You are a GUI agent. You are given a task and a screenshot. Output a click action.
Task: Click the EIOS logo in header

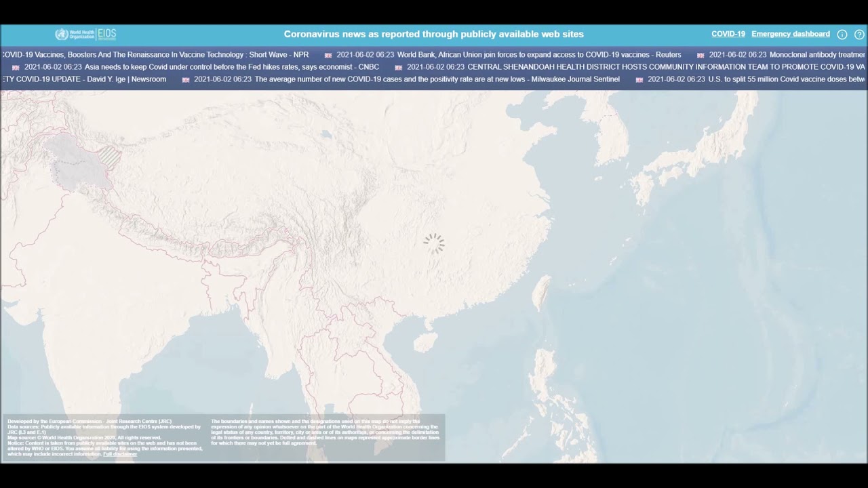(x=107, y=35)
